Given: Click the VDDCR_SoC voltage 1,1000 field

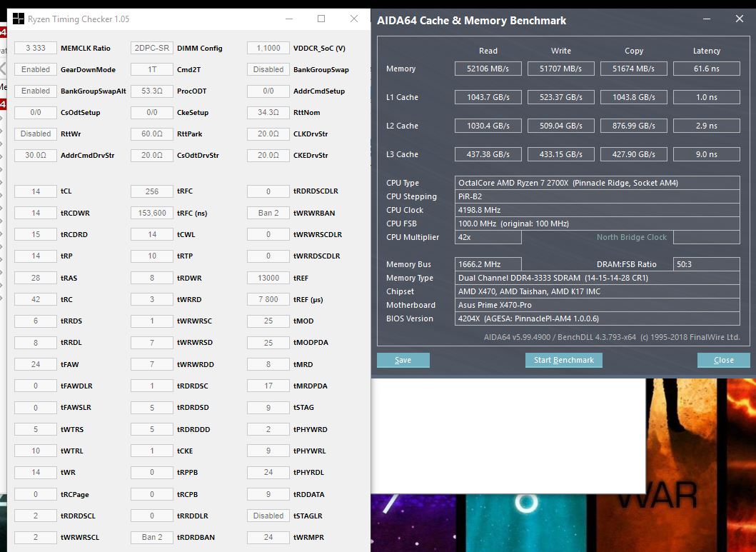Looking at the screenshot, I should pos(268,49).
